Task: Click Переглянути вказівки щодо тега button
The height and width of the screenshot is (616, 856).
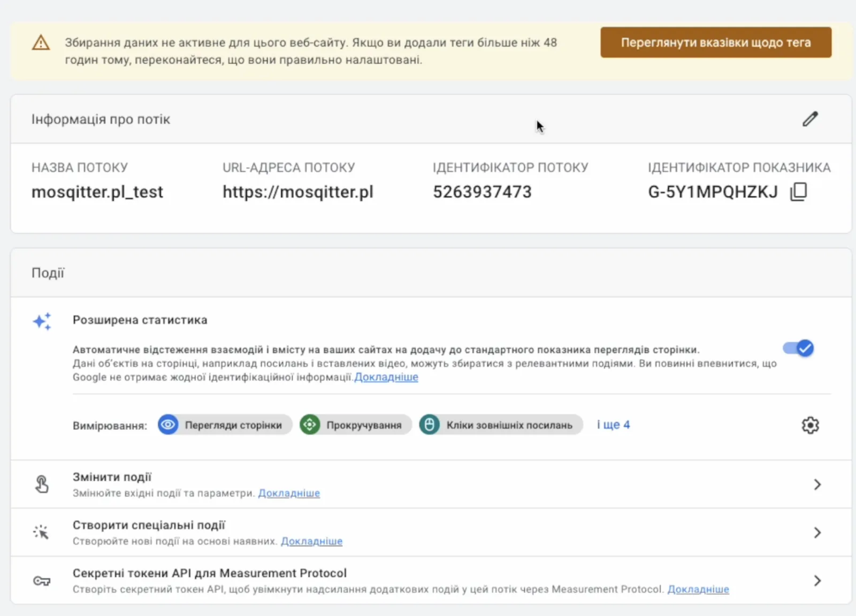Action: pyautogui.click(x=716, y=42)
